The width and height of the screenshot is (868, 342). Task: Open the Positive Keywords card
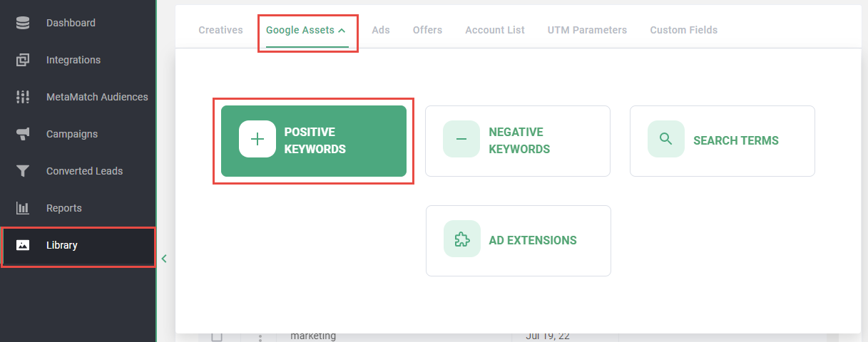[x=314, y=141]
